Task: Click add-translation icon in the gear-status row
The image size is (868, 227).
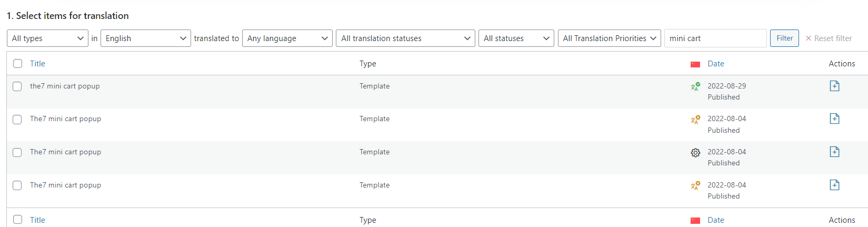Action: click(x=834, y=152)
